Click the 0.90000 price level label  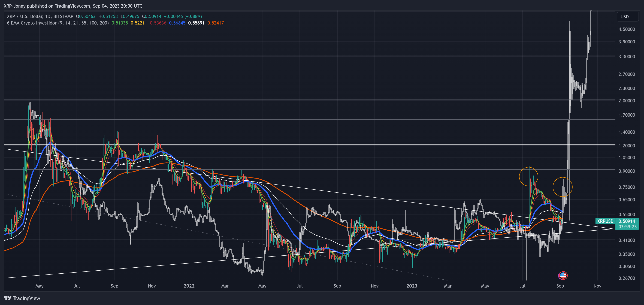click(627, 171)
